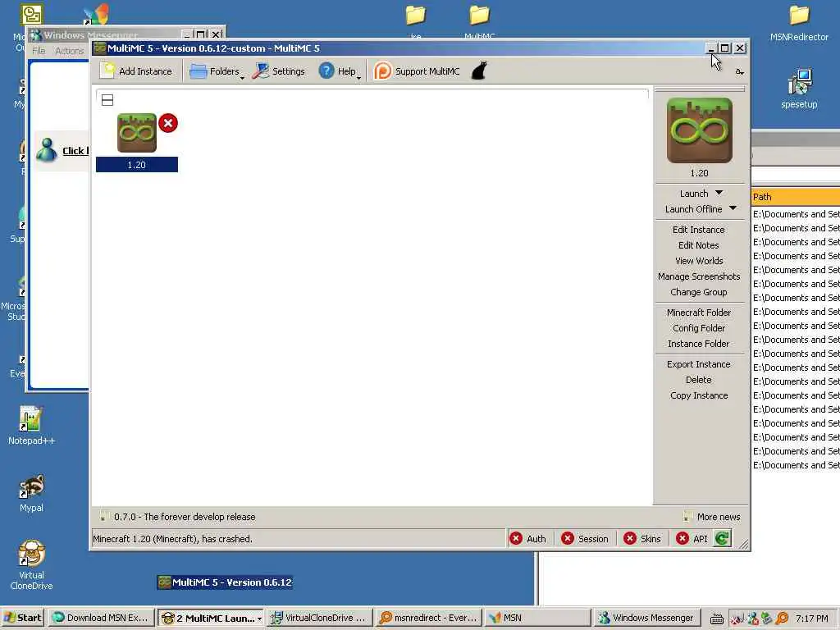Switch to Download MSN Ex... taskbar item

pyautogui.click(x=101, y=618)
